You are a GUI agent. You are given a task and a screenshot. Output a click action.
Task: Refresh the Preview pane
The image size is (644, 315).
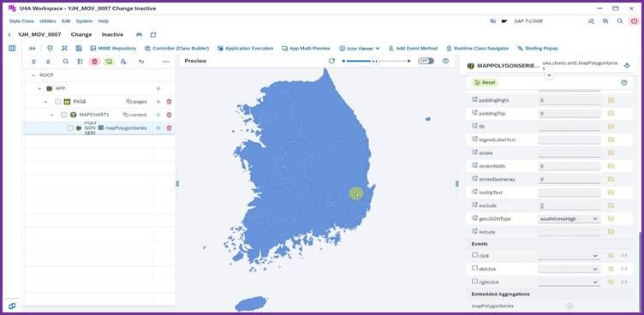(331, 61)
